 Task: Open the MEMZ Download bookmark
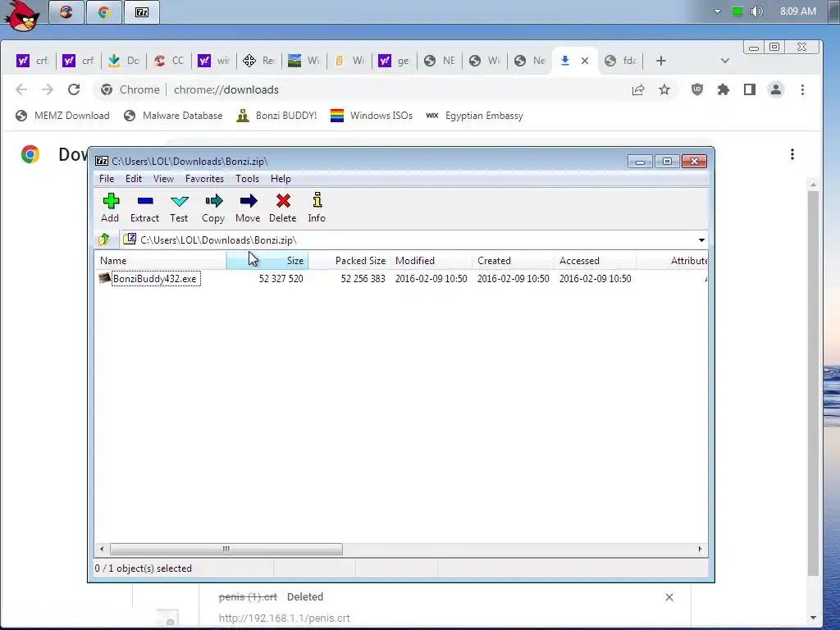point(62,116)
